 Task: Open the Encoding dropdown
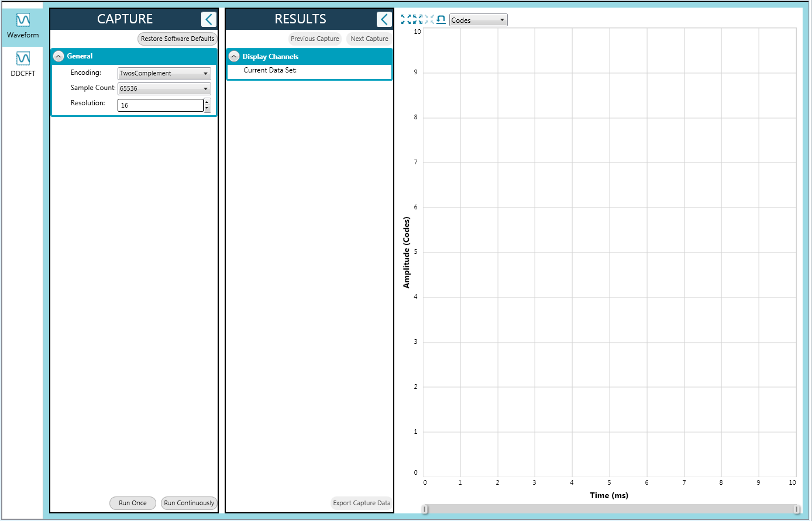[164, 74]
